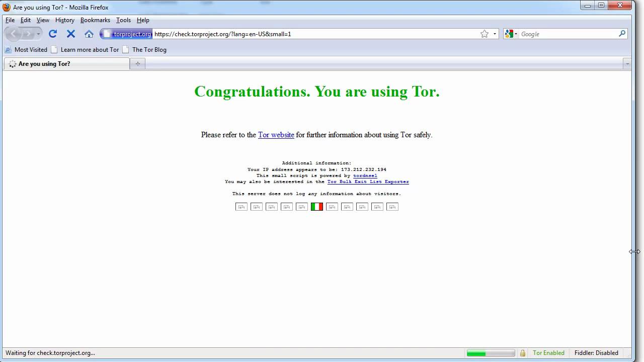The height and width of the screenshot is (362, 644).
Task: Open the Help menu
Action: (143, 20)
